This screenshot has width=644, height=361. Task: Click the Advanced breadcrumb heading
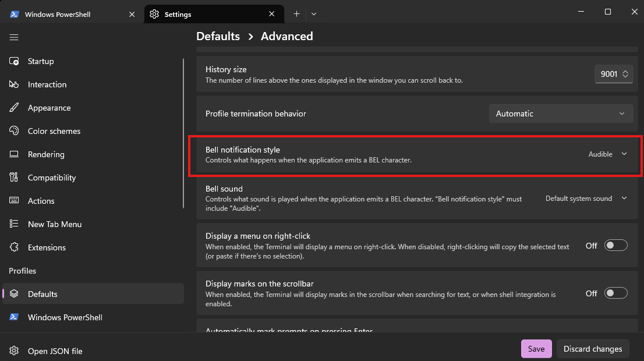click(286, 36)
